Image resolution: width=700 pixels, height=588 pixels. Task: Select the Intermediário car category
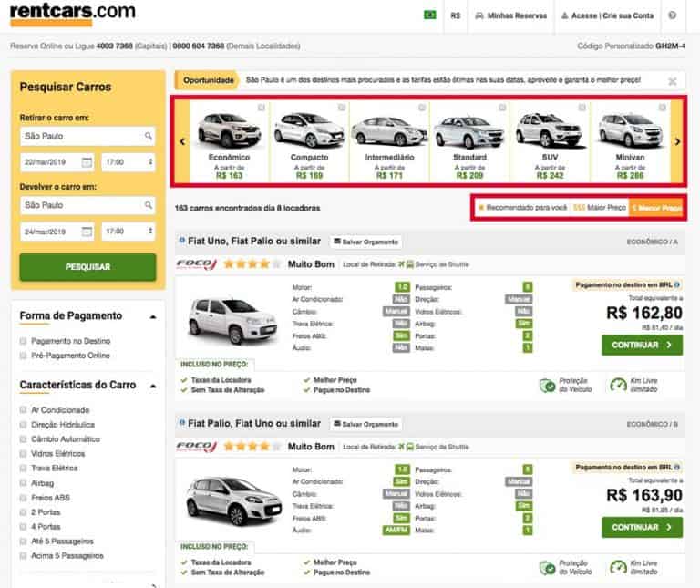(x=389, y=141)
